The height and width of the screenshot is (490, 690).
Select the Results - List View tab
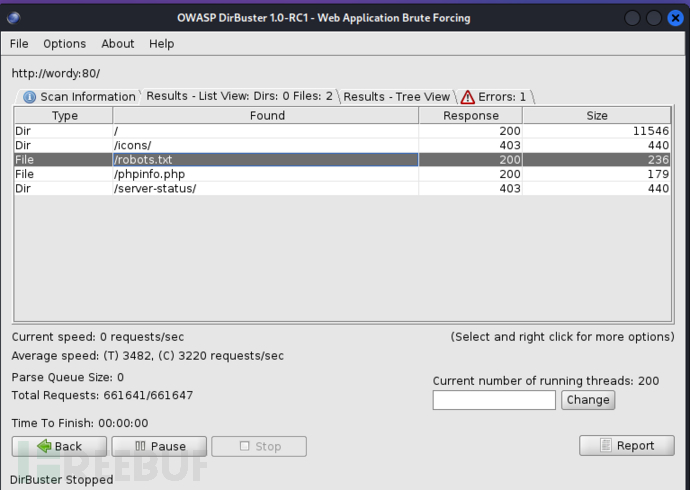click(x=239, y=96)
